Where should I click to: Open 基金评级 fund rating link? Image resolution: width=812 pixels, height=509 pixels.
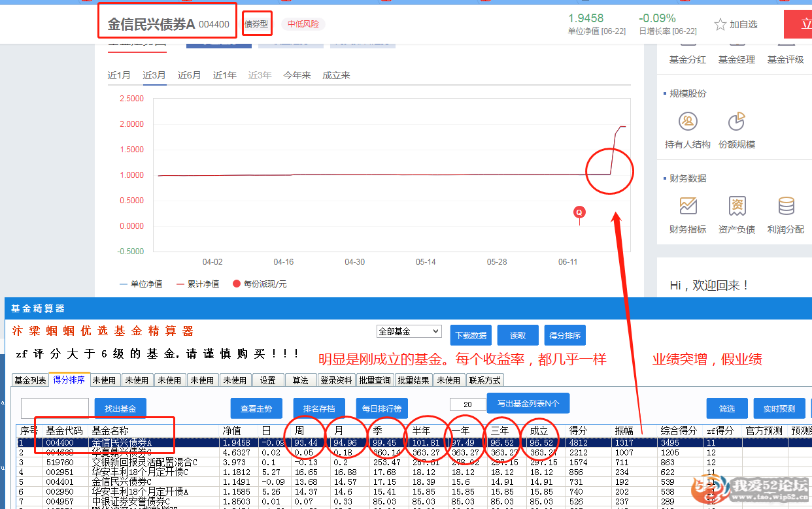pyautogui.click(x=786, y=59)
